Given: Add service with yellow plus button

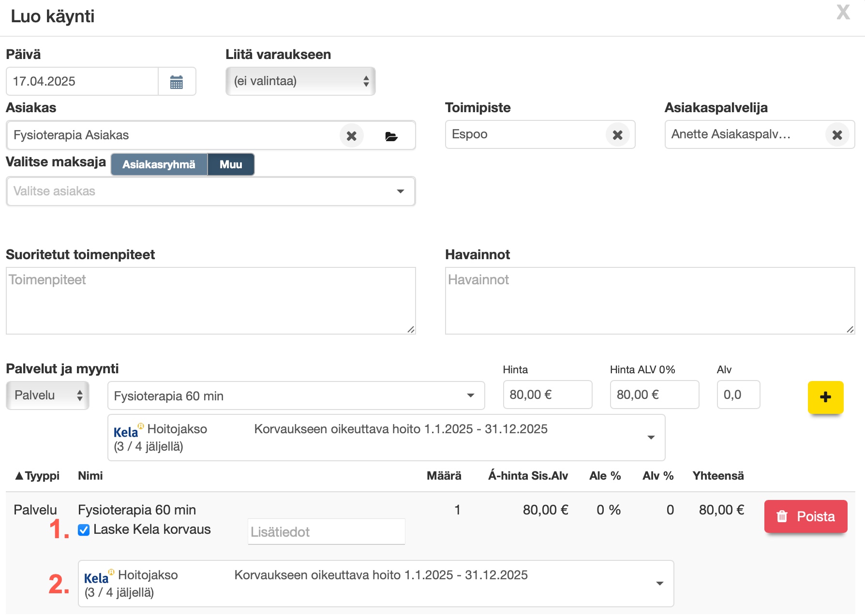Looking at the screenshot, I should pos(825,397).
